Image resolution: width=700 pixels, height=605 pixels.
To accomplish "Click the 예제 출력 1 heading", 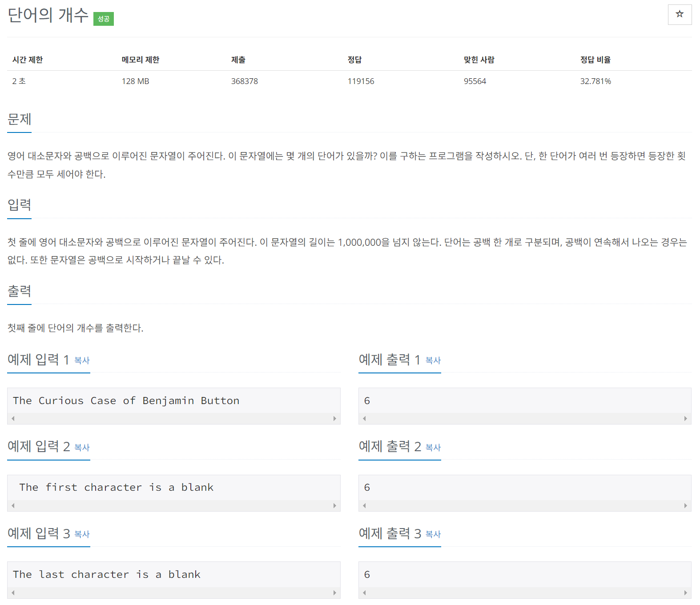I will (390, 359).
